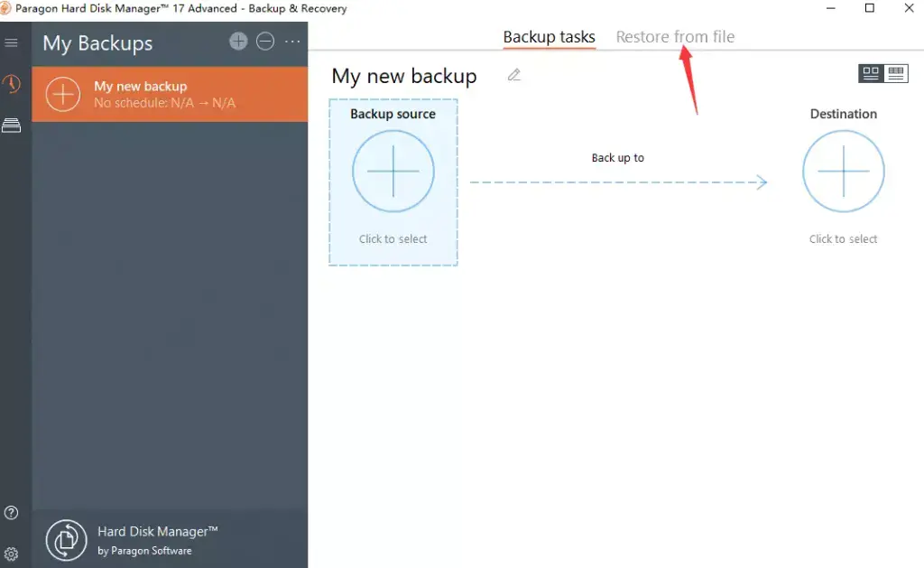This screenshot has width=924, height=568.
Task: Maximize the Paragon window
Action: tap(870, 8)
